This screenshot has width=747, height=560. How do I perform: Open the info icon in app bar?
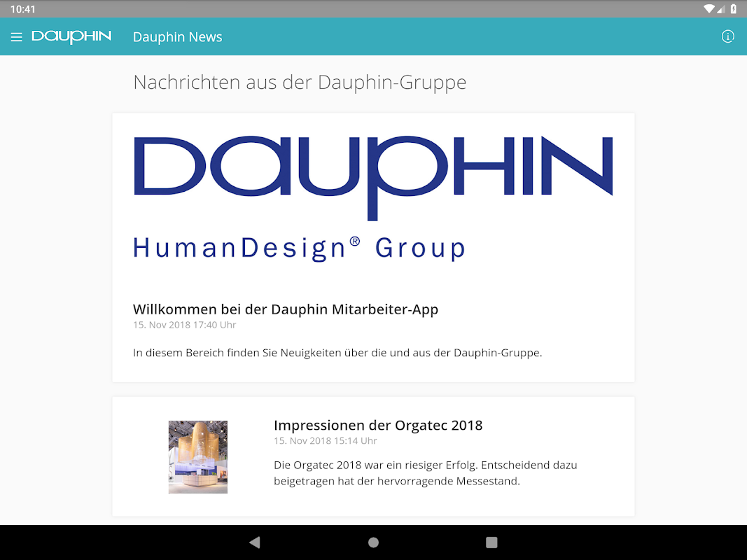[727, 36]
